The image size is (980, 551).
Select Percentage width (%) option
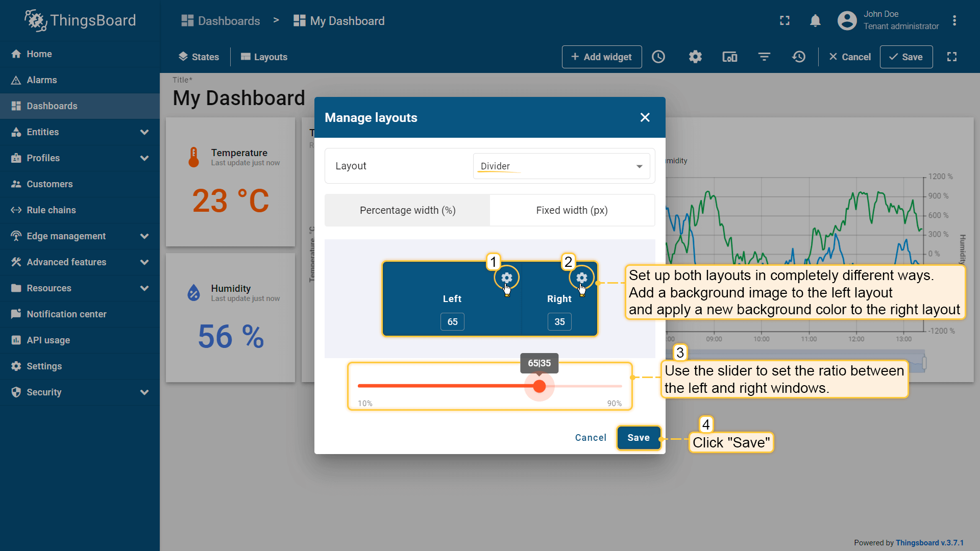click(407, 210)
